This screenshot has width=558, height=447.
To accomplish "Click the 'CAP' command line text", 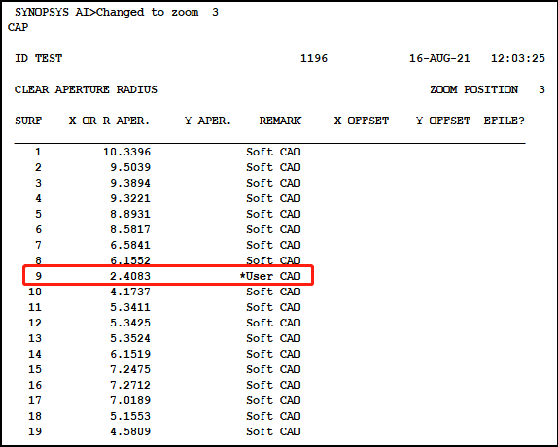I will (18, 27).
